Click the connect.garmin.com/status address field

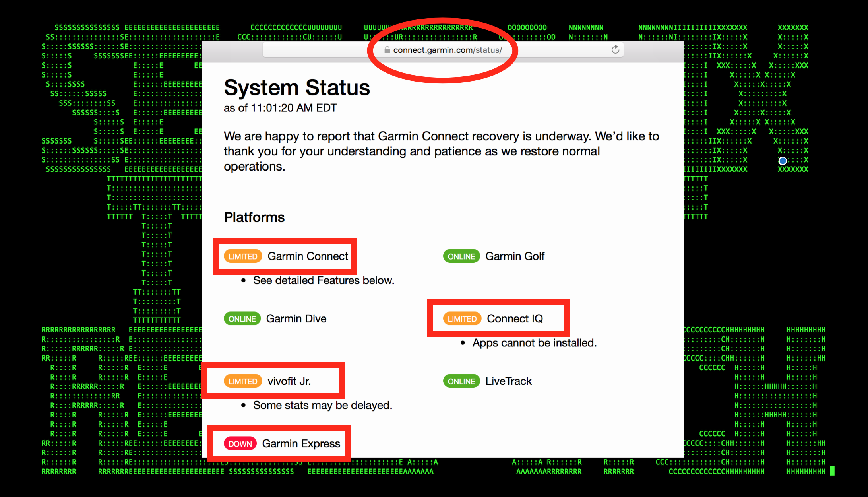coord(447,50)
